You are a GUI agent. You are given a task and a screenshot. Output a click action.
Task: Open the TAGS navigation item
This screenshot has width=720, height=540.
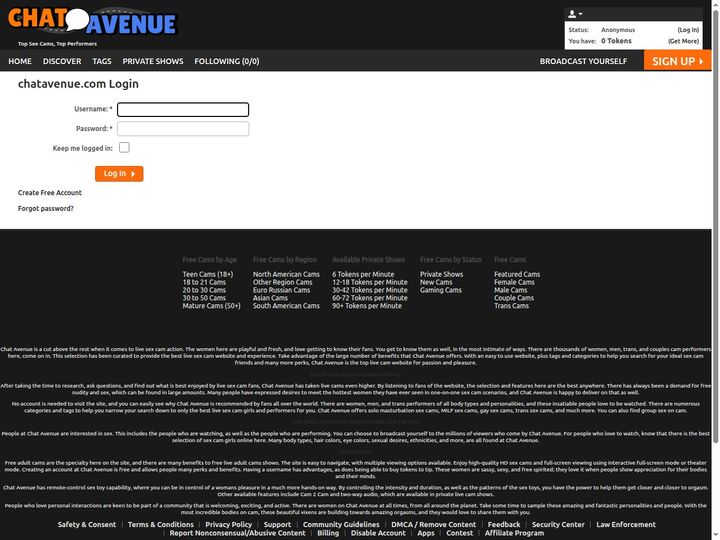102,61
